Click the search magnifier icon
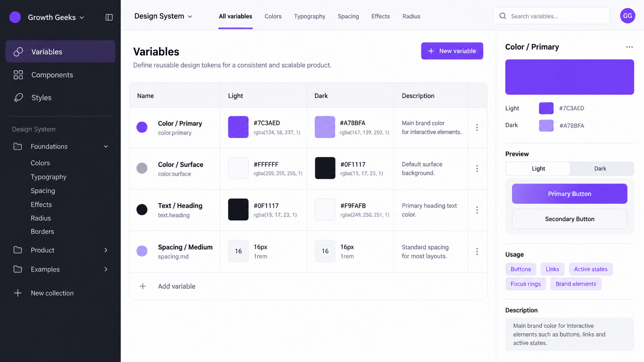 [503, 16]
